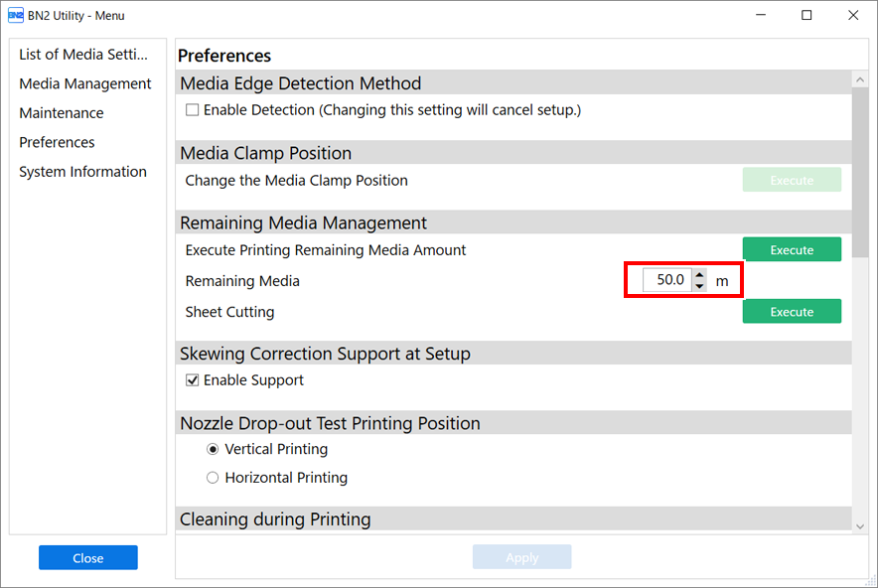
Task: Click the scrollbar down arrow in Preferences
Action: tap(860, 526)
